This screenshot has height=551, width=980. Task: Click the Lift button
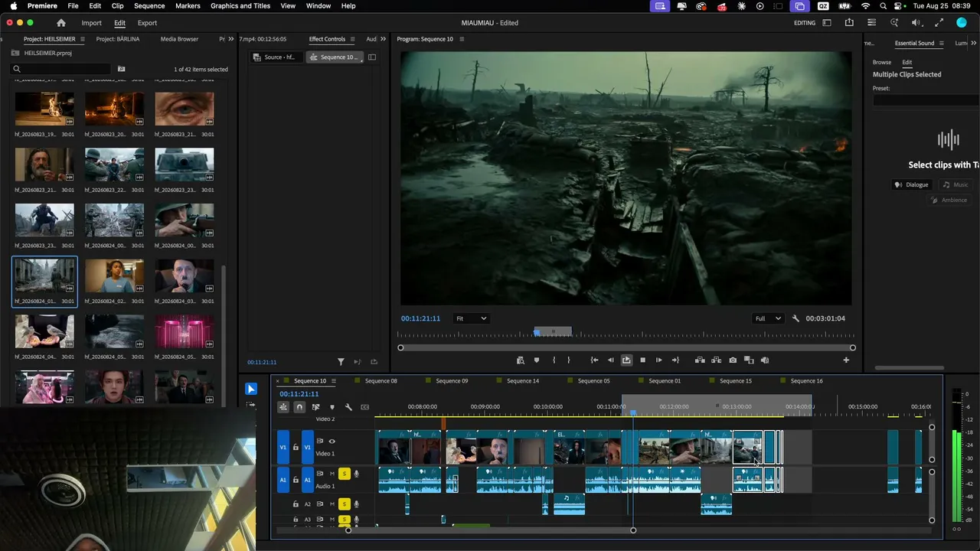pos(700,360)
